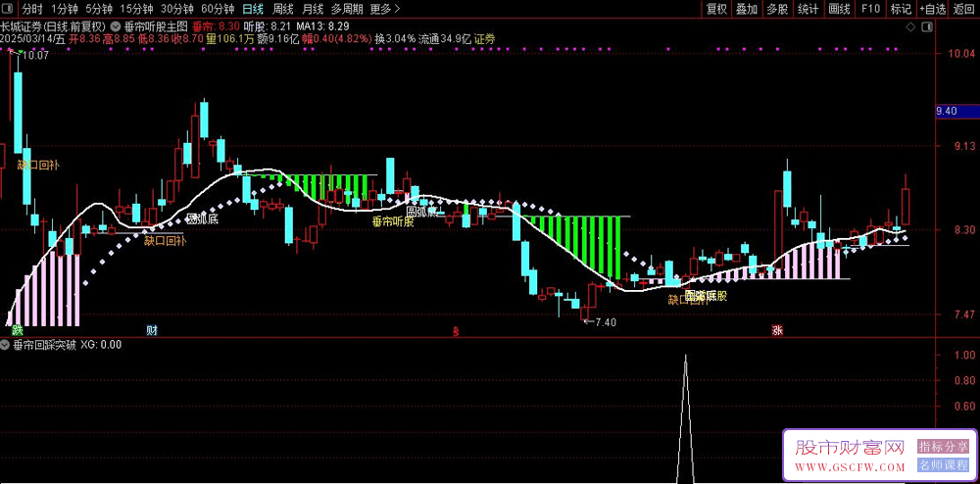Click the 标记 mark button
Image resolution: width=980 pixels, height=484 pixels.
point(901,9)
